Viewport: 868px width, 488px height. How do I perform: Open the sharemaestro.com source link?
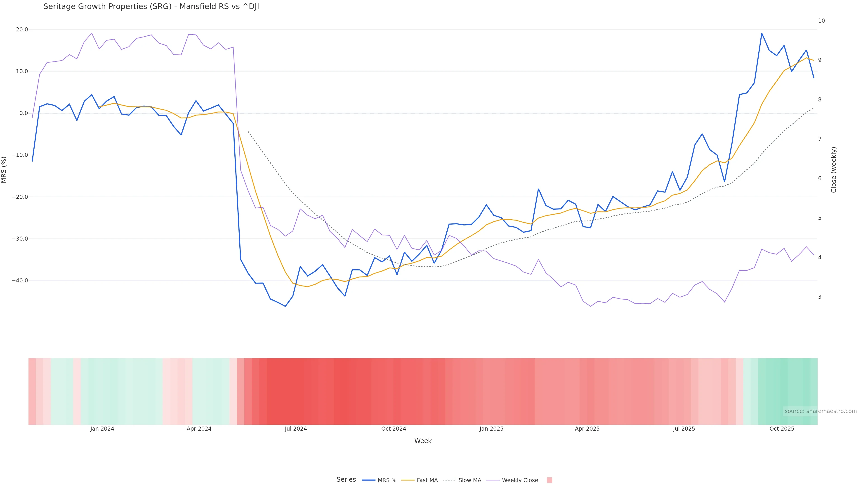820,411
